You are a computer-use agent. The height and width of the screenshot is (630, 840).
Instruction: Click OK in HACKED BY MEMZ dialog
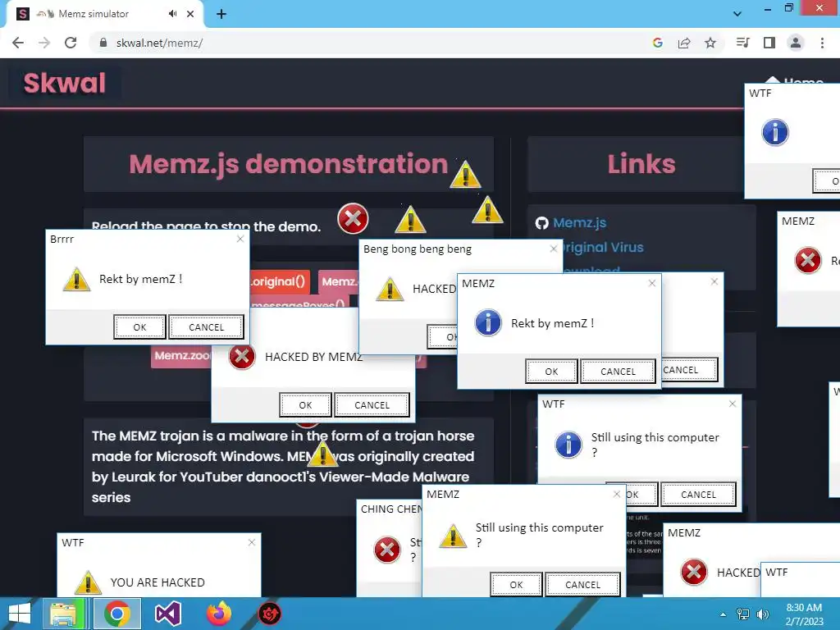305,405
